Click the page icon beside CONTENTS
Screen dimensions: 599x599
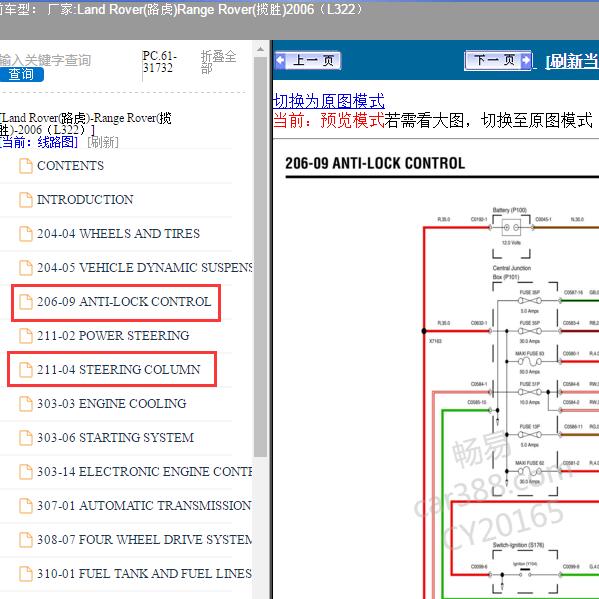click(26, 166)
